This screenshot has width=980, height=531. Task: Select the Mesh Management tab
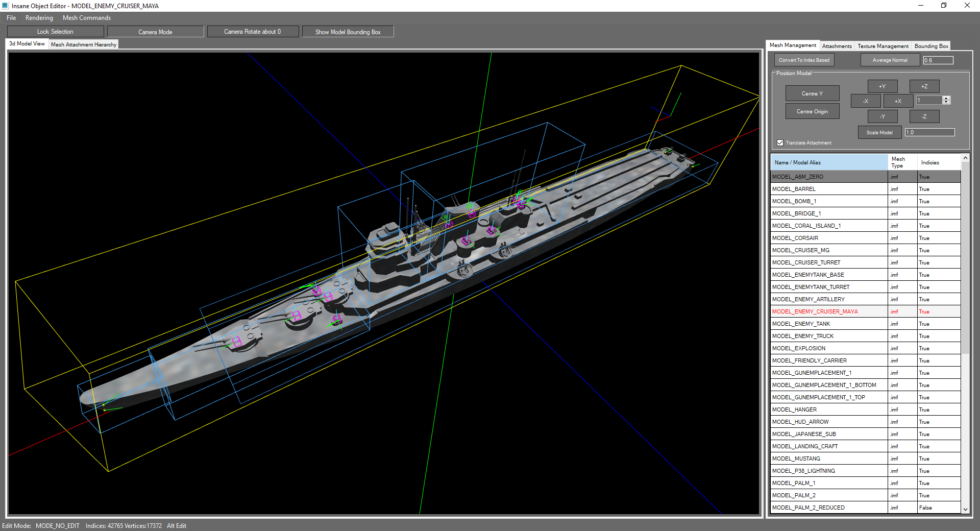click(x=793, y=45)
